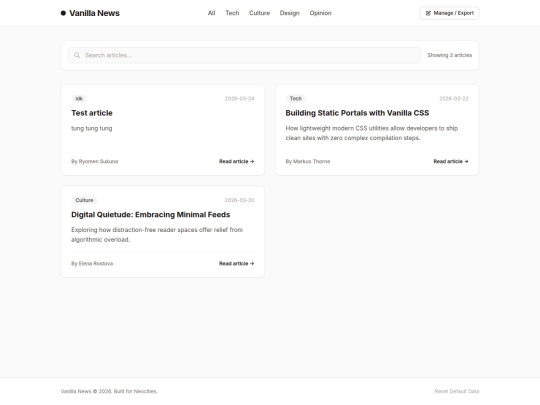540x405 pixels.
Task: Open Digital Quietude: Embracing Minimal Feeds
Action: pos(150,215)
